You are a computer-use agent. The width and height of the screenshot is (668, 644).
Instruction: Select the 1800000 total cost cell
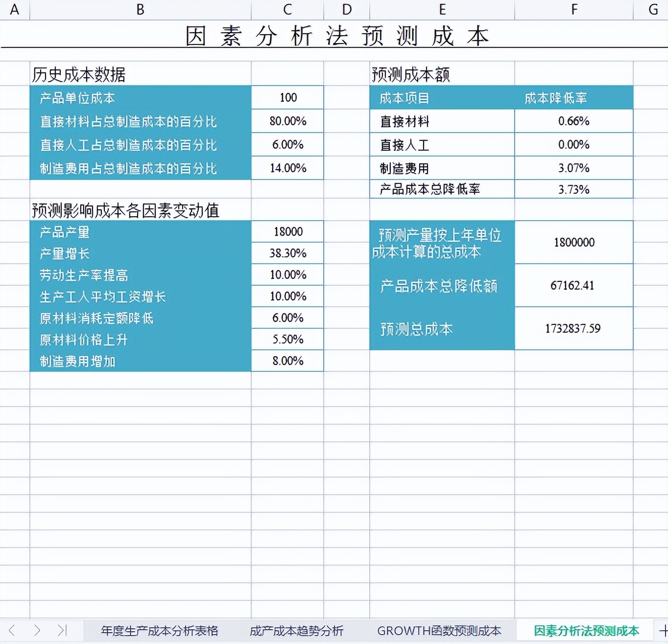pyautogui.click(x=573, y=242)
